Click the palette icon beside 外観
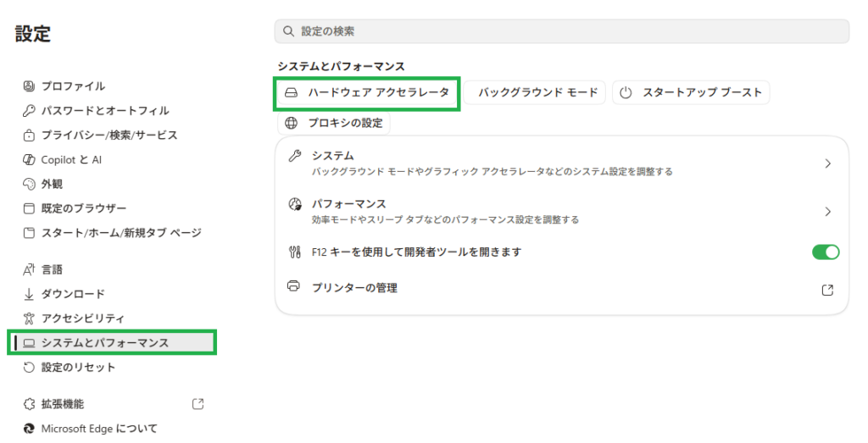Viewport: 868px width, 443px height. click(29, 184)
